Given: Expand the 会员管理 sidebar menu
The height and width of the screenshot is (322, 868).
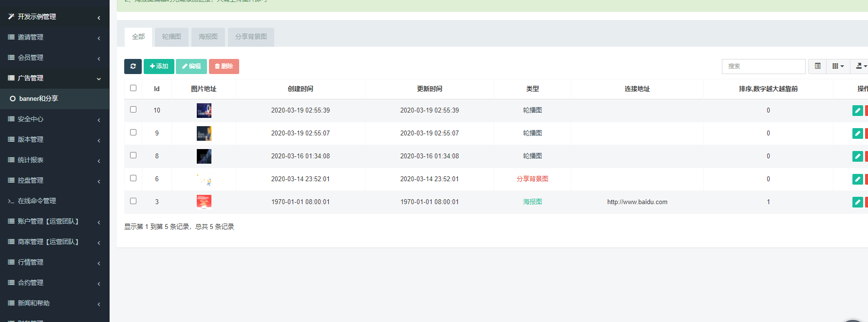Looking at the screenshot, I should (55, 57).
